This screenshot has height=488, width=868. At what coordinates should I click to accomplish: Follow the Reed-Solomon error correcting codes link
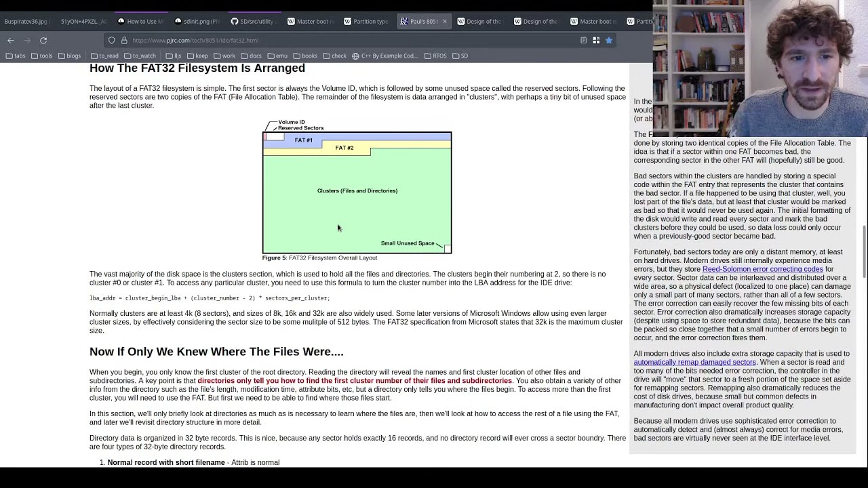[762, 269]
